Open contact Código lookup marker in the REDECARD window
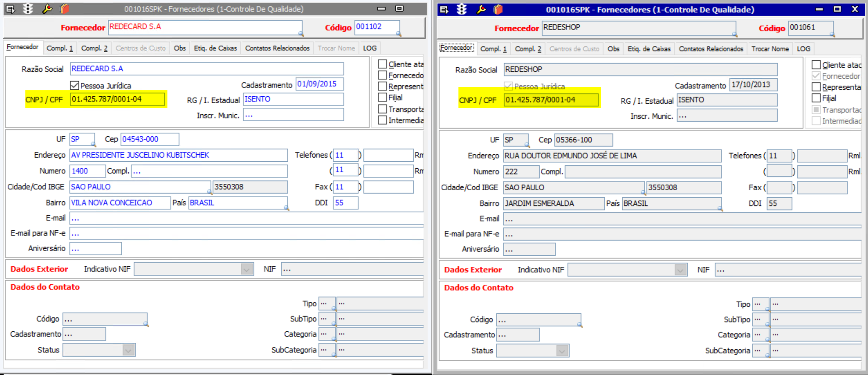Image resolution: width=868 pixels, height=375 pixels. coord(146,324)
